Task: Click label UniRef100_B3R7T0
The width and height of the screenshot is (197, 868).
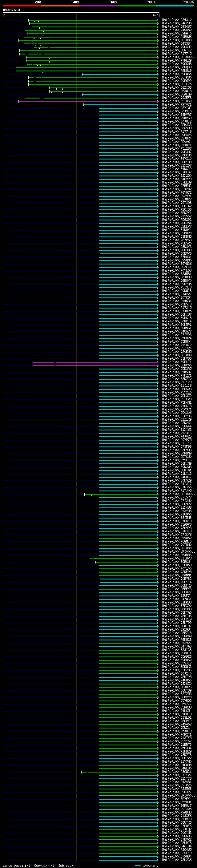Action: 176,379
